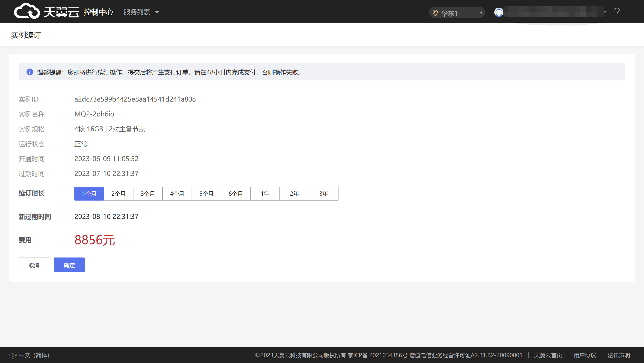644x363 pixels.
Task: Open the 天翼云首页 footer link
Action: tap(548, 355)
